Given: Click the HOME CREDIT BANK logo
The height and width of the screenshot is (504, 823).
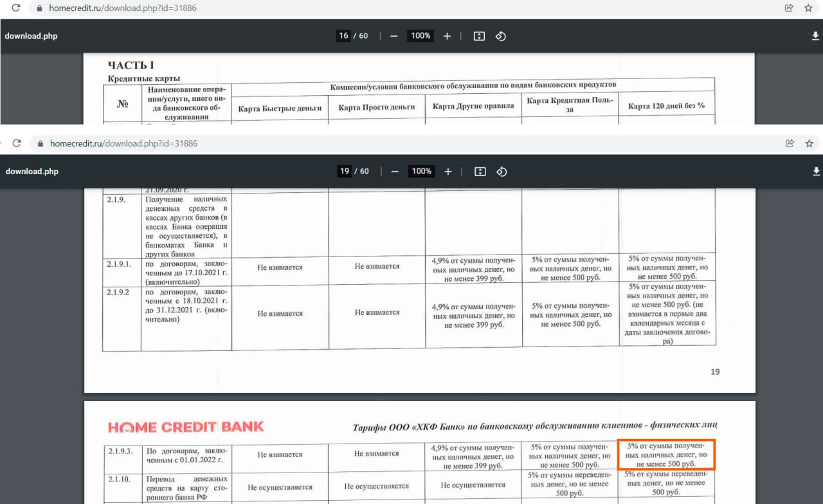Looking at the screenshot, I should pyautogui.click(x=186, y=427).
